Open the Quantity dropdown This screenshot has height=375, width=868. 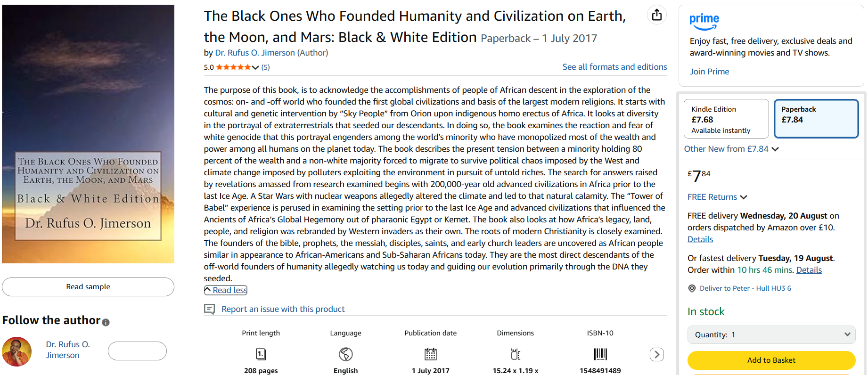click(x=771, y=334)
